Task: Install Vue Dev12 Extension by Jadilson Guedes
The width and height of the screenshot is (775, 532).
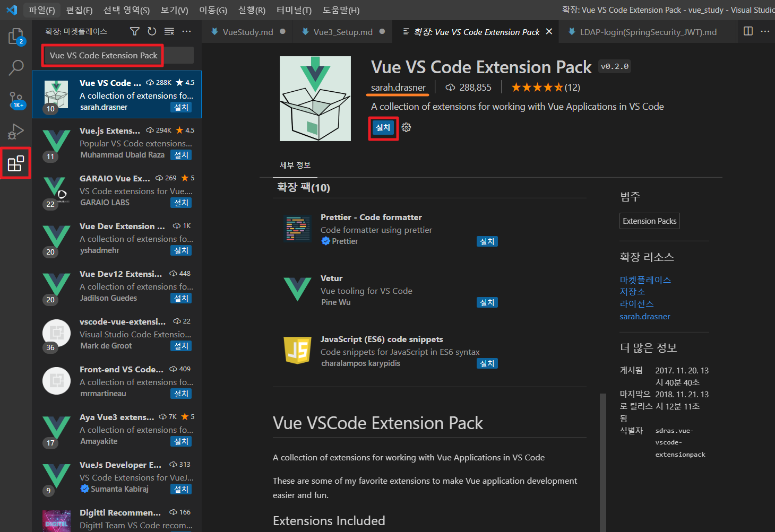Action: (181, 298)
